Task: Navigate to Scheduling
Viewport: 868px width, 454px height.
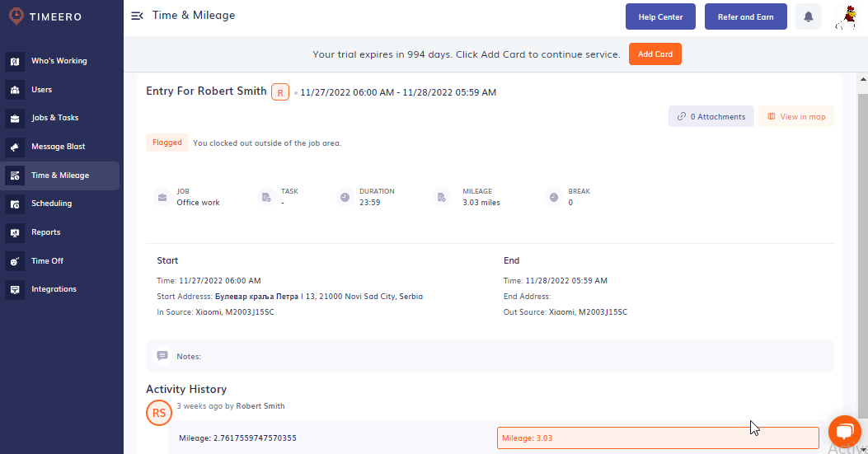Action: [51, 204]
